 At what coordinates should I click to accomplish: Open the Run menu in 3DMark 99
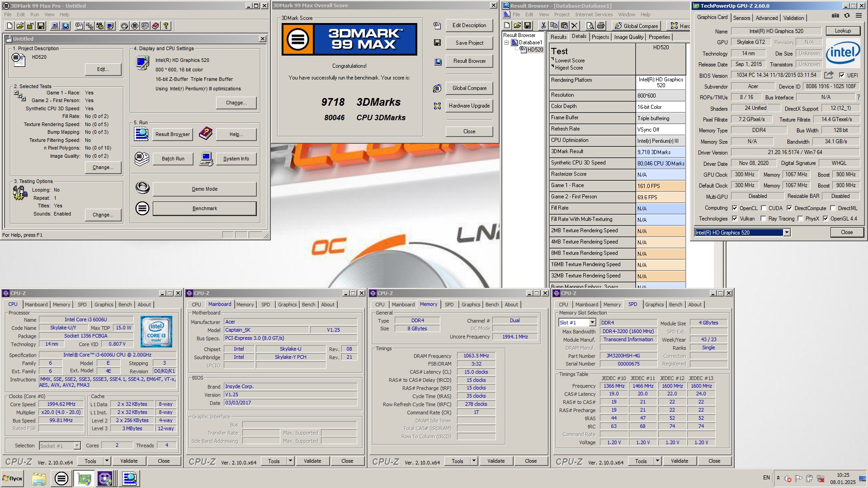pyautogui.click(x=34, y=14)
